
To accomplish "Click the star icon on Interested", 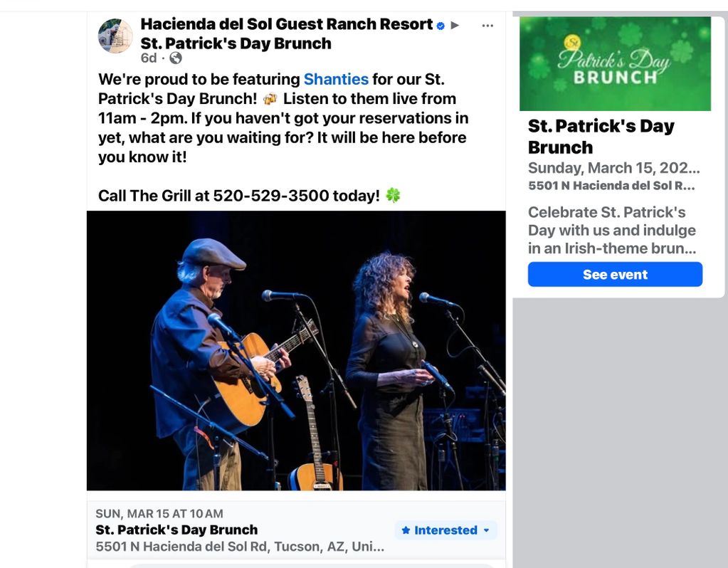I will click(x=406, y=530).
